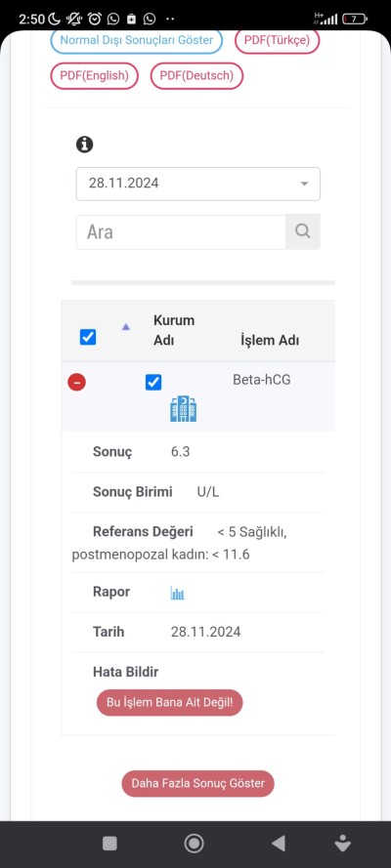Open the 28.11.2024 date dropdown
Viewport: 391px width, 868px height.
pos(198,184)
